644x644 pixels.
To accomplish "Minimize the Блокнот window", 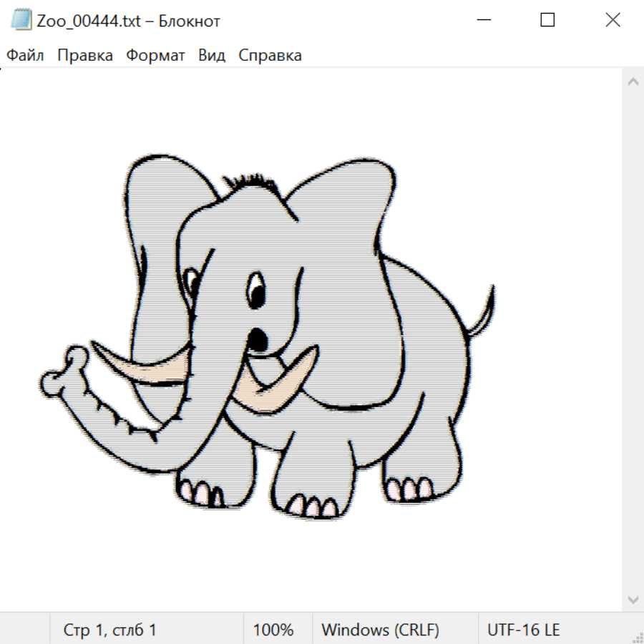I will 482,21.
